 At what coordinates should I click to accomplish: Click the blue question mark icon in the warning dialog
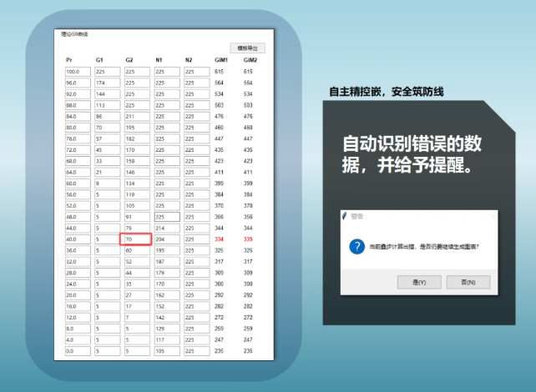pos(357,247)
